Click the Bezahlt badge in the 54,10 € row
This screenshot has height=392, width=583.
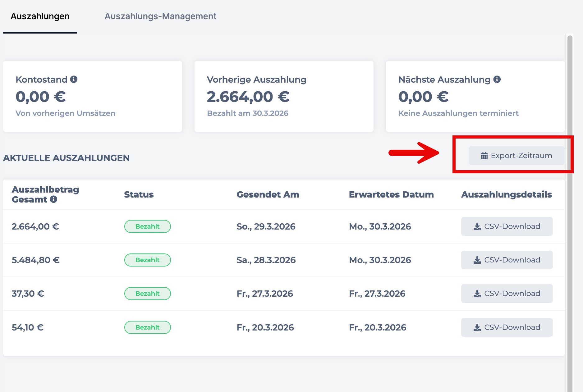coord(148,327)
